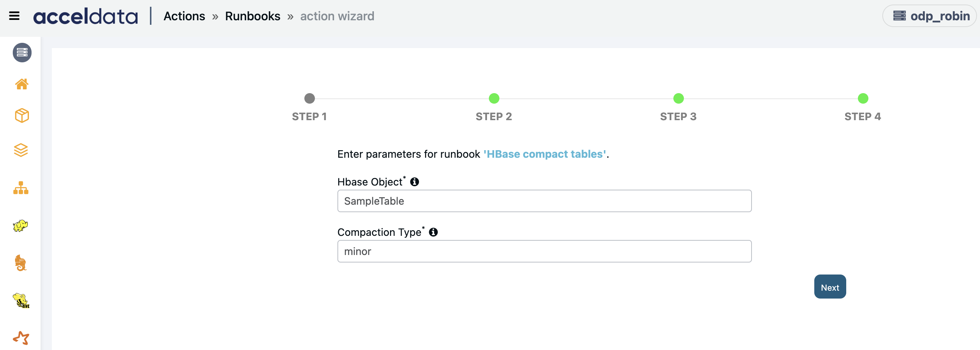
Task: Open the Spark star sidebar icon
Action: [21, 338]
